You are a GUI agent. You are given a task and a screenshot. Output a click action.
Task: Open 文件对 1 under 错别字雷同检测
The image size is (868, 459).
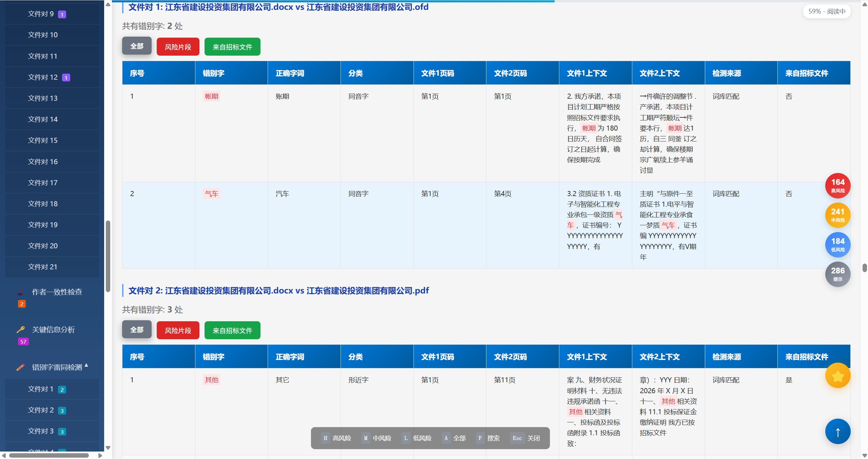52,389
